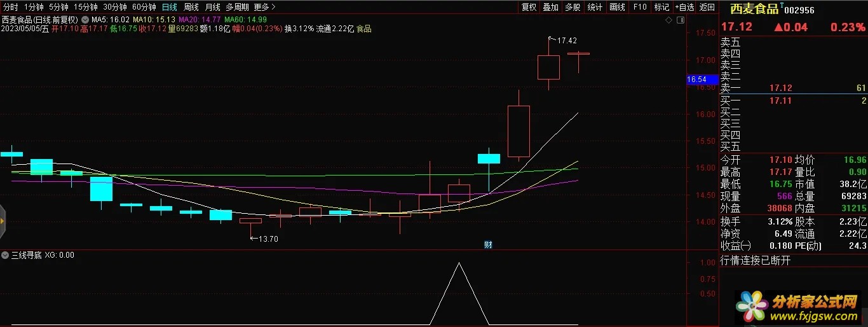Click the 标记 mark button
This screenshot has width=868, height=327.
661,8
